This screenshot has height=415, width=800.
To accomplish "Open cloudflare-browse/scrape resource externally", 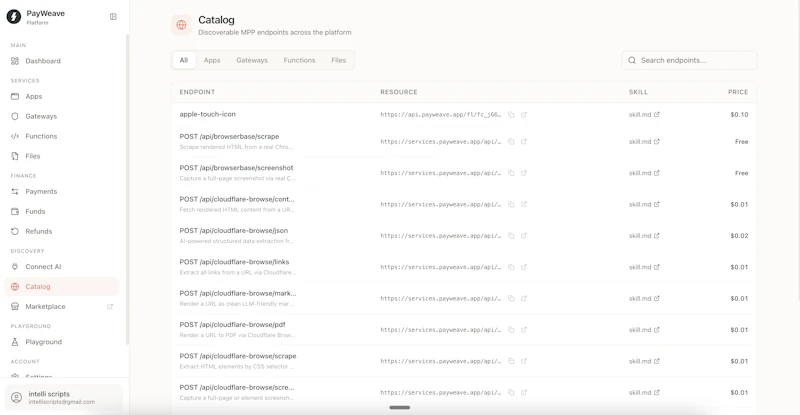I will 523,361.
